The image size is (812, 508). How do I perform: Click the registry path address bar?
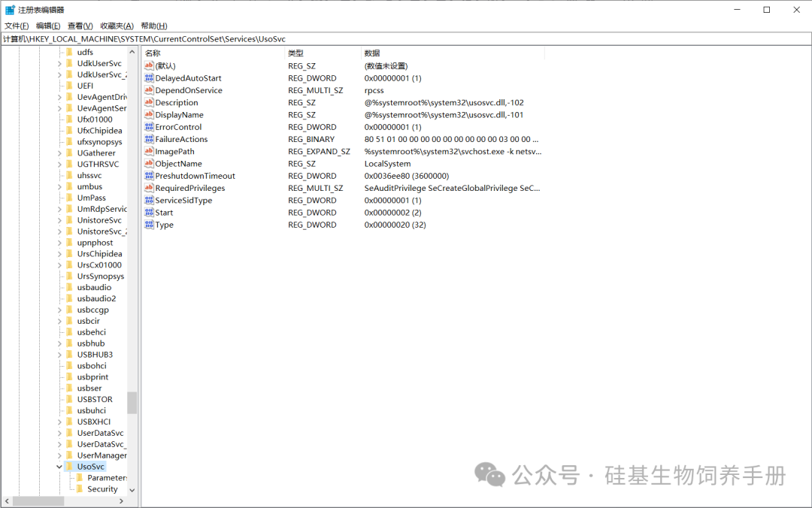(x=406, y=38)
